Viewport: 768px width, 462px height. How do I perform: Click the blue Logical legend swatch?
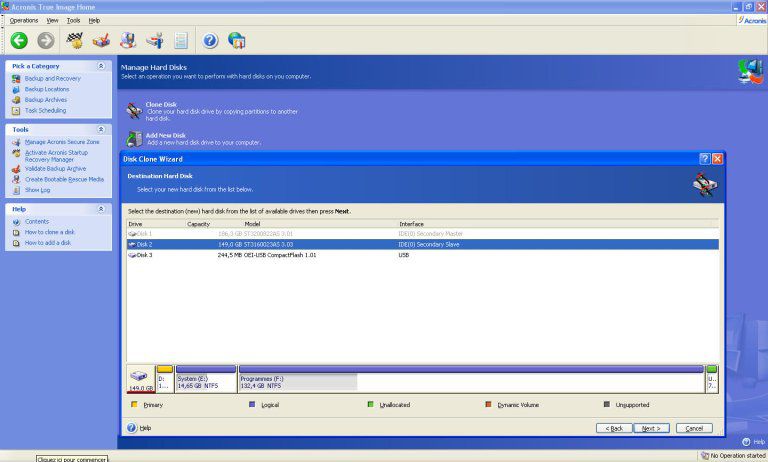point(252,405)
